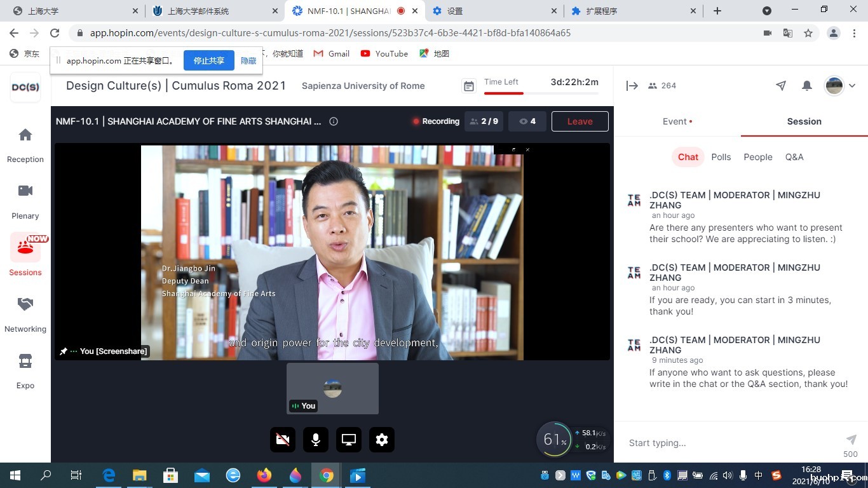The image size is (868, 488).
Task: Mute or unmute the microphone
Action: pos(316,440)
